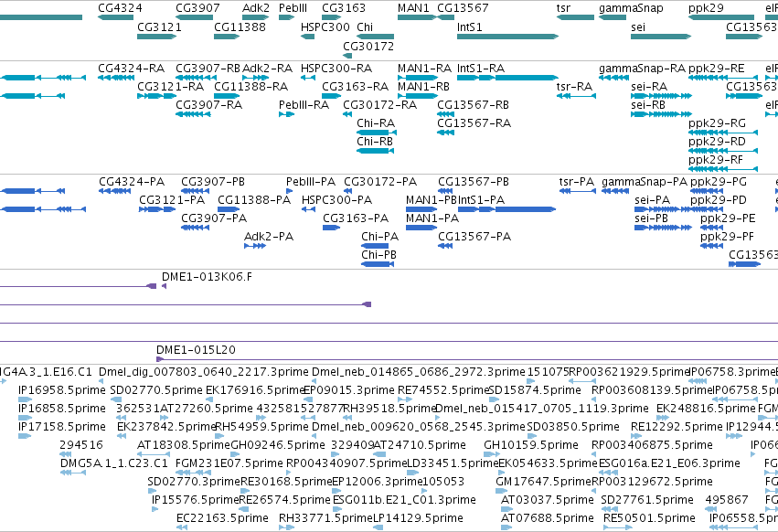This screenshot has height=532, width=778.
Task: Open the CG3163-RA transcript label
Action: (355, 86)
